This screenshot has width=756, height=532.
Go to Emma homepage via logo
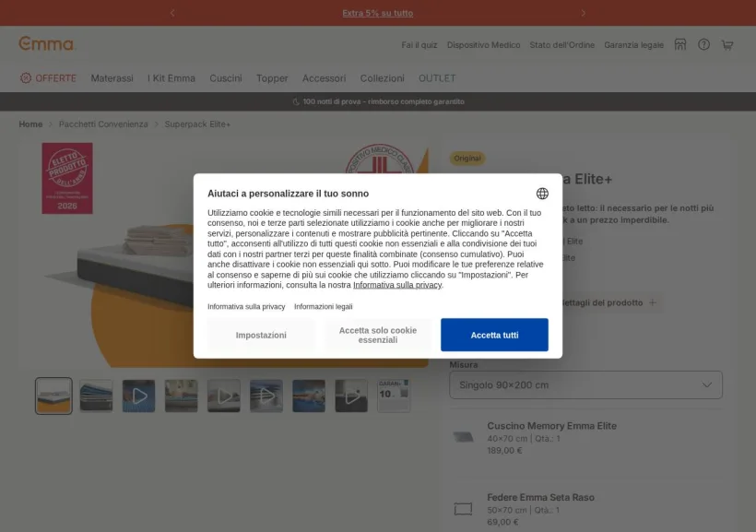(46, 44)
